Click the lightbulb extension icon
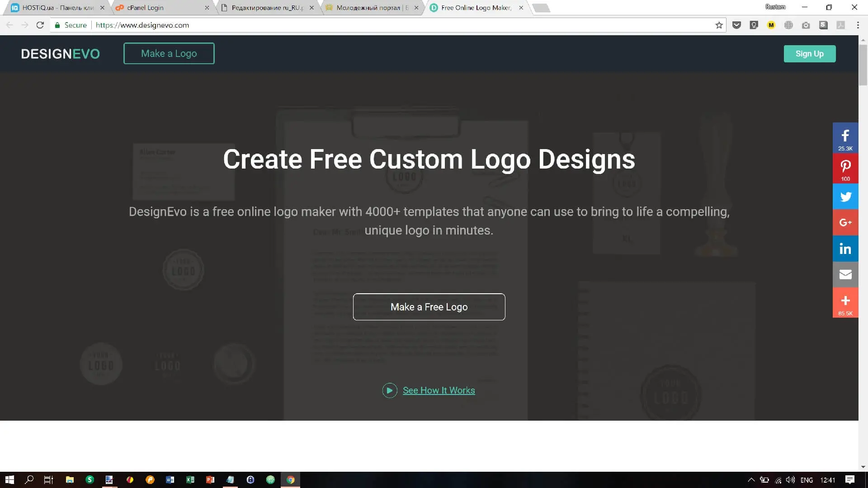868x488 pixels. pyautogui.click(x=754, y=25)
